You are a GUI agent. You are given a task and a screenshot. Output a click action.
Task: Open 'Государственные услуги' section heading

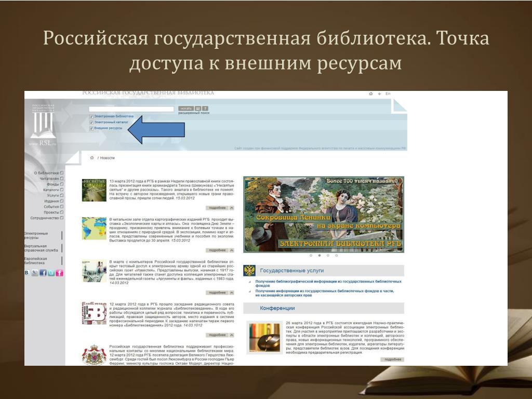click(292, 271)
